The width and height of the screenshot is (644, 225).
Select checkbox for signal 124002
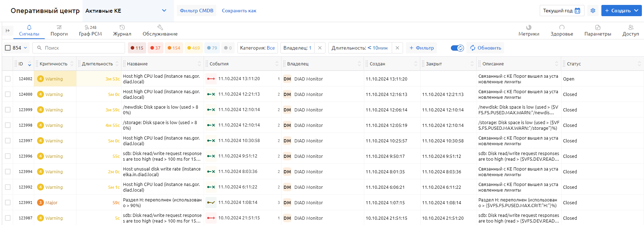pyautogui.click(x=8, y=79)
